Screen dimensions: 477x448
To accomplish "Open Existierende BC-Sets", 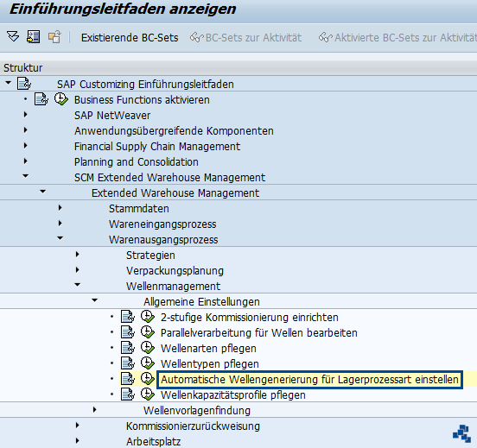I will coord(130,38).
